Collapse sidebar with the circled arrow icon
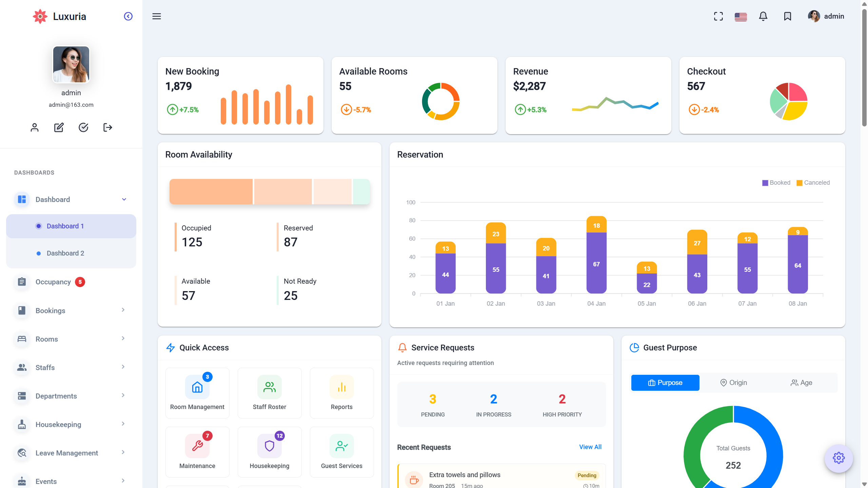Viewport: 868px width, 488px height. pos(128,16)
